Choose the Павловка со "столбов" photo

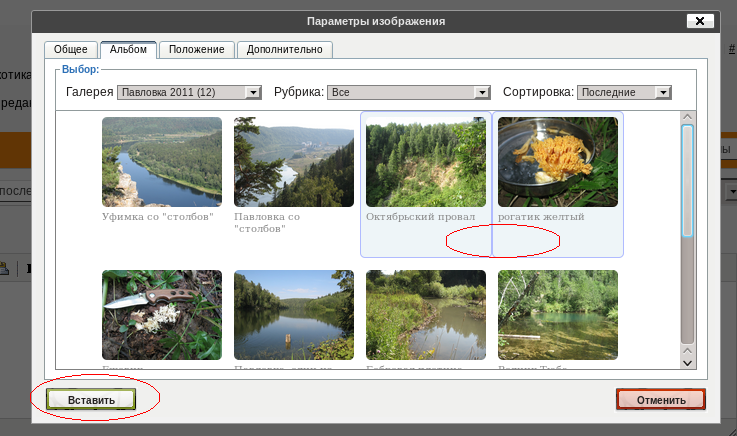[294, 162]
